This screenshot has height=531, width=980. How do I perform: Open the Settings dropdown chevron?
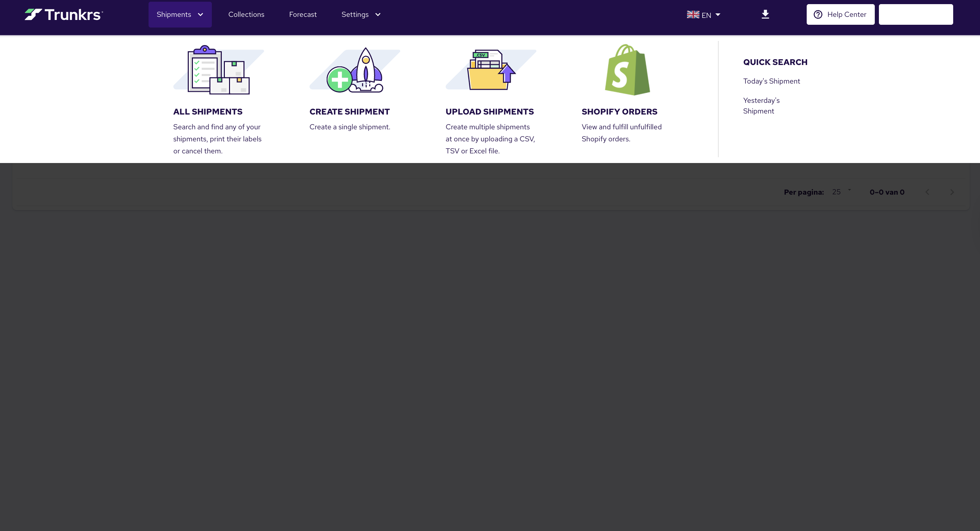coord(378,14)
